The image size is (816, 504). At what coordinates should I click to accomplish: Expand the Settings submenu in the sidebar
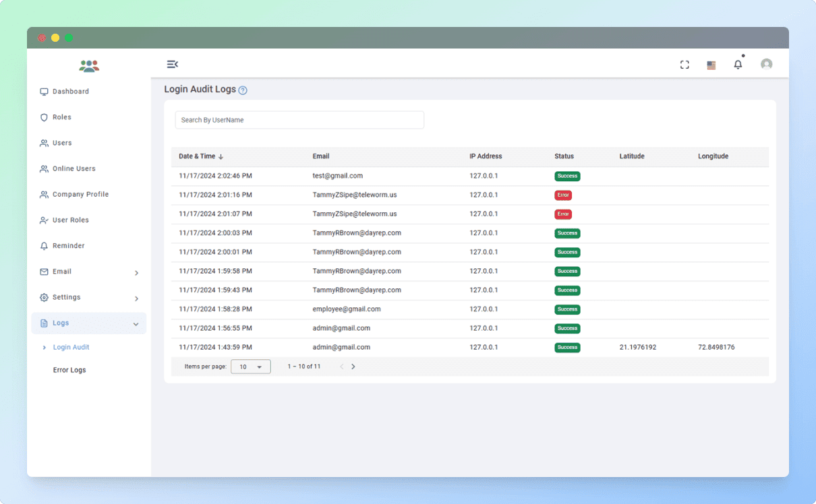[89, 297]
